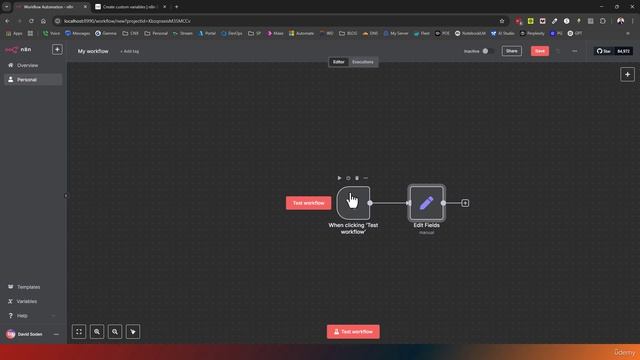Open the Personal bookmarks folder

[156, 33]
